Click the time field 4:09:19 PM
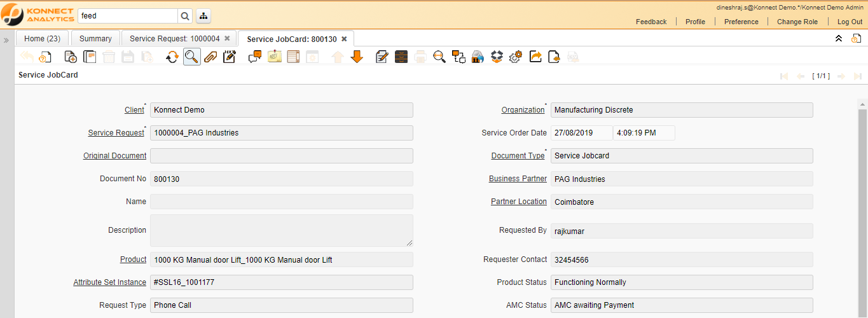The width and height of the screenshot is (868, 318). [x=644, y=133]
